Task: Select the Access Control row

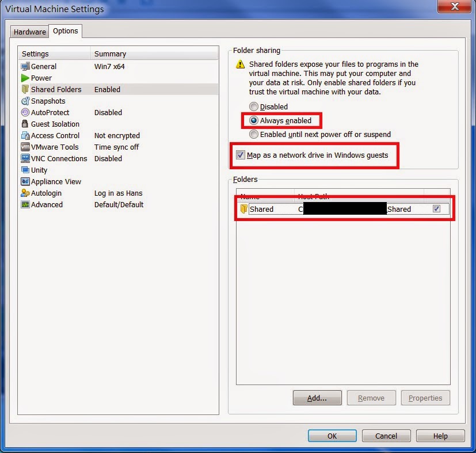Action: coord(118,135)
